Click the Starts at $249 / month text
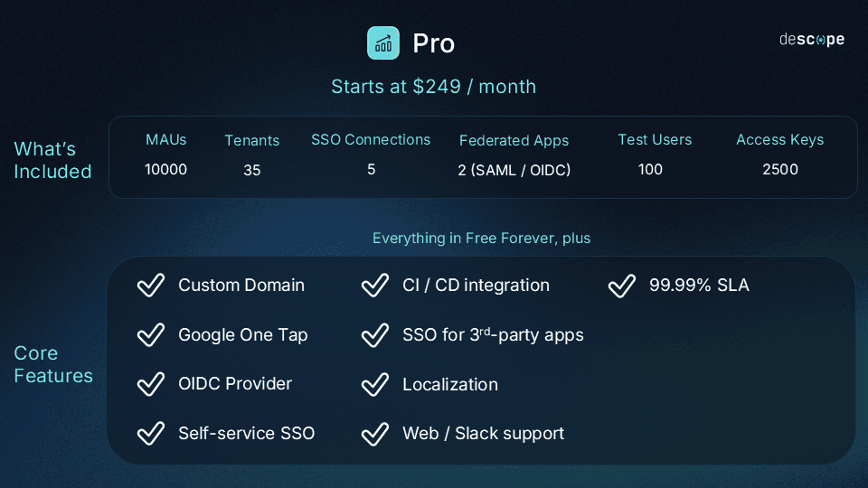868x488 pixels. click(x=433, y=87)
